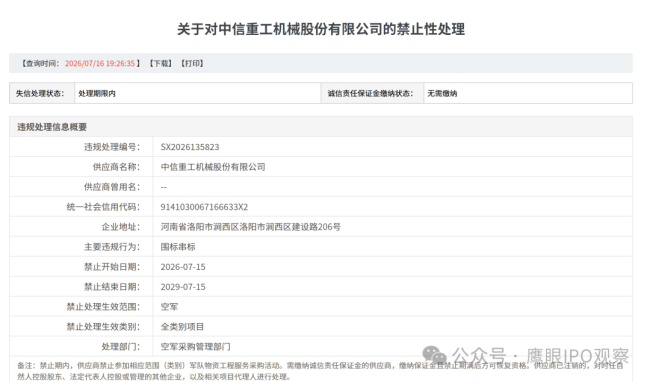Click the ban end date 2029-07-15
Image resolution: width=650 pixels, height=382 pixels.
click(x=183, y=287)
